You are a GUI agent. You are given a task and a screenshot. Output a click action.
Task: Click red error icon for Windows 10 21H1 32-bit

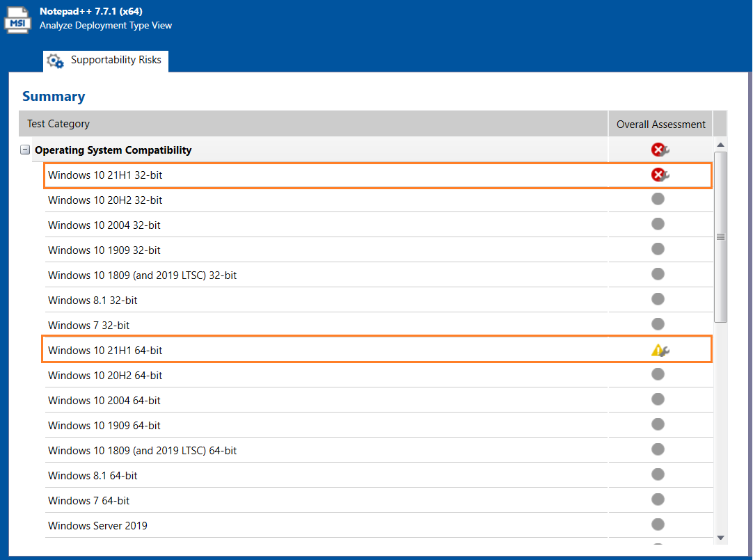pyautogui.click(x=660, y=175)
